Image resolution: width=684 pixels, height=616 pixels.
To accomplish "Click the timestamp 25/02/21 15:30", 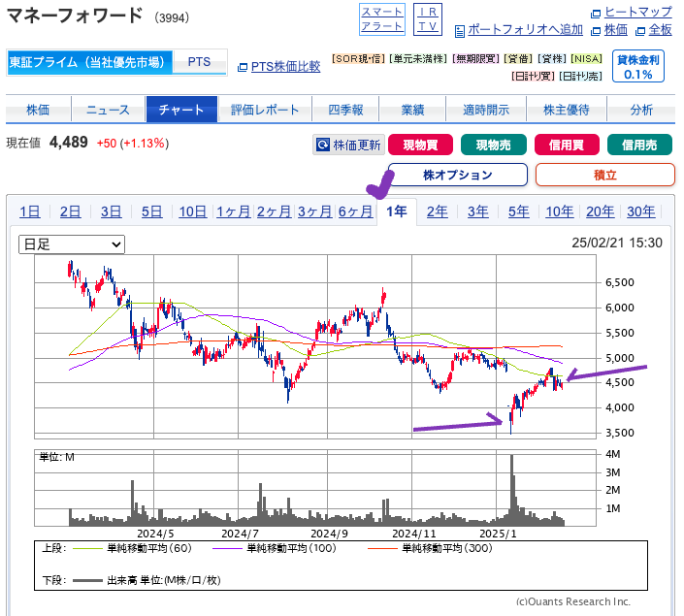I will point(617,243).
